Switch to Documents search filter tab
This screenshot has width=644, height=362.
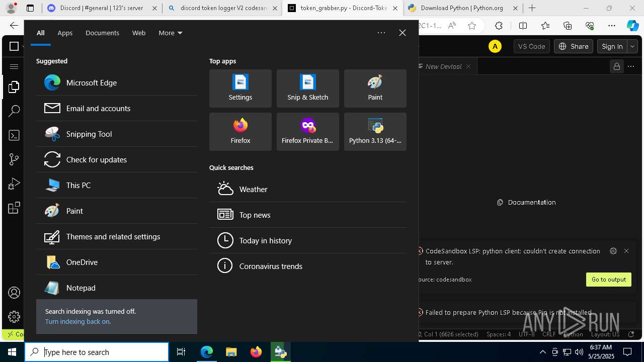(x=102, y=33)
